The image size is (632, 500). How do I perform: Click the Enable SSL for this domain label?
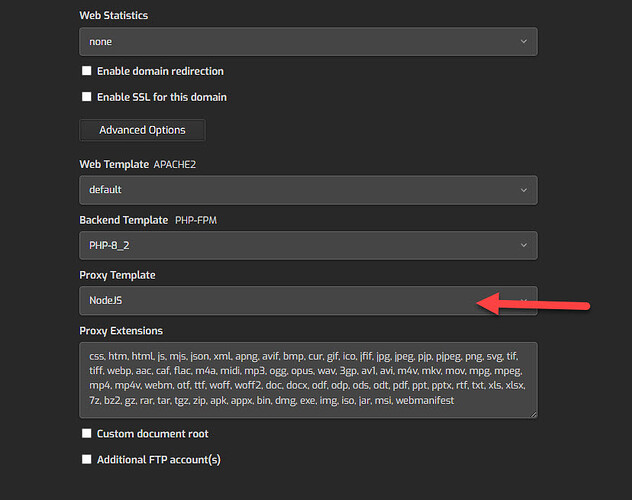pyautogui.click(x=162, y=97)
